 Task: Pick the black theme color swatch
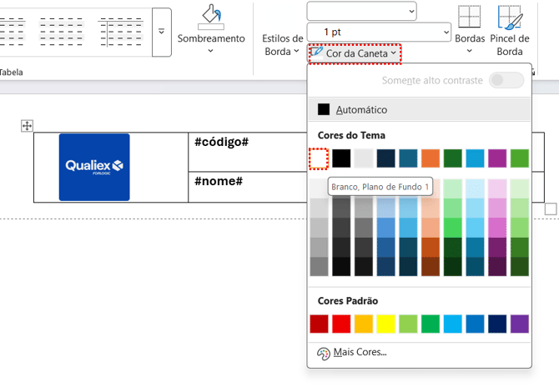pyautogui.click(x=341, y=158)
